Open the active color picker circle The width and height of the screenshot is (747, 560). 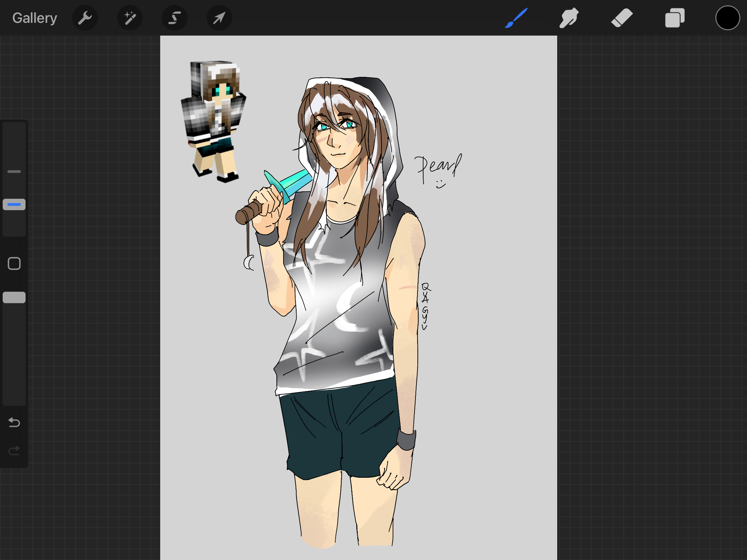tap(728, 18)
